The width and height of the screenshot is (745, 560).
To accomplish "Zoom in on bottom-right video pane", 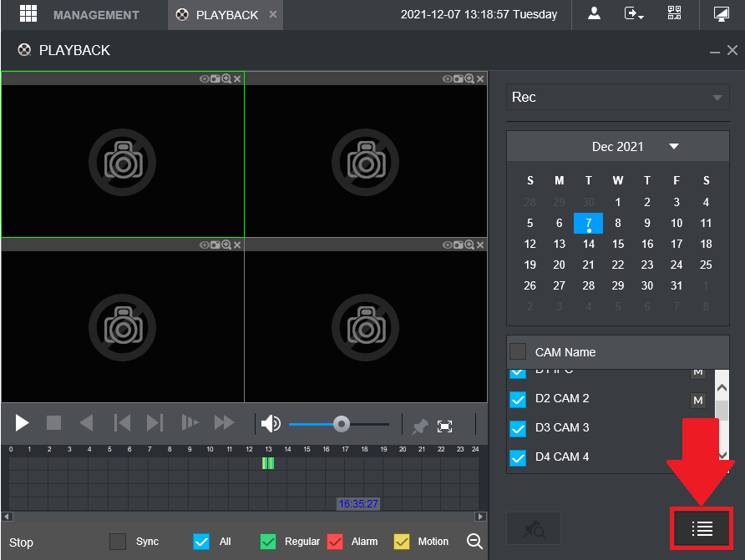I will point(469,245).
